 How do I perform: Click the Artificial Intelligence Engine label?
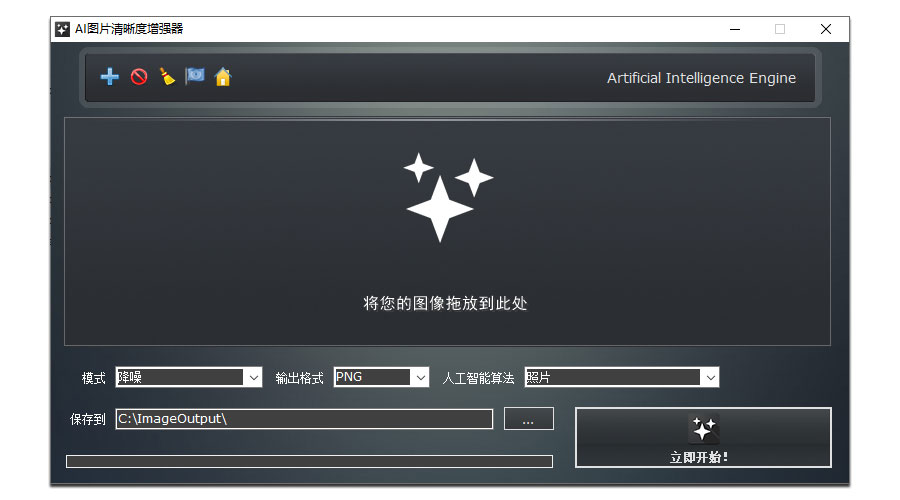(x=701, y=78)
